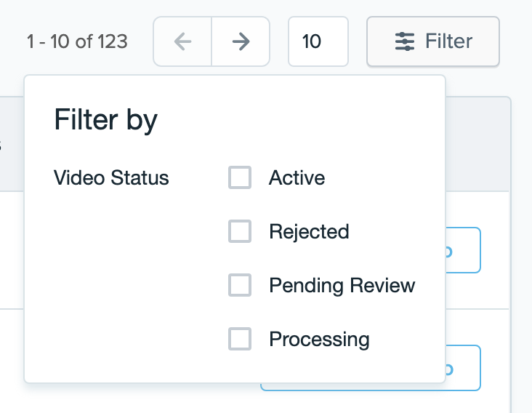
Task: Click the Rejected option label
Action: click(x=309, y=231)
